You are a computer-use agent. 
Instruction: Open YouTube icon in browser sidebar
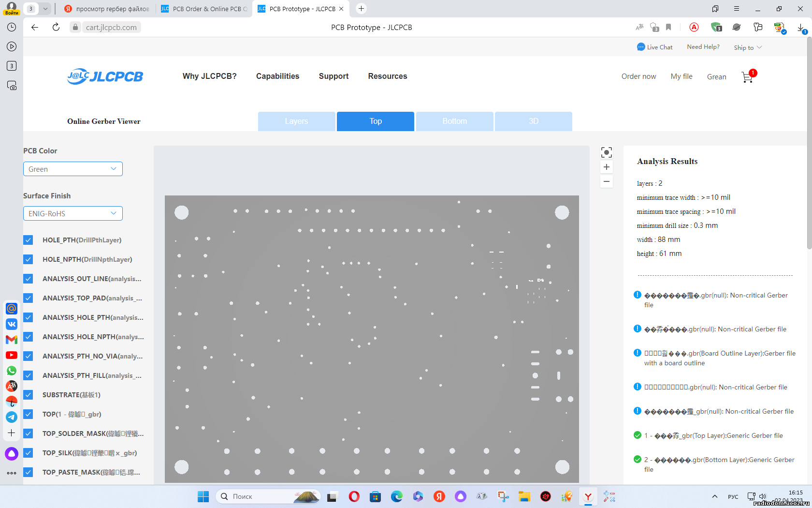pos(12,355)
